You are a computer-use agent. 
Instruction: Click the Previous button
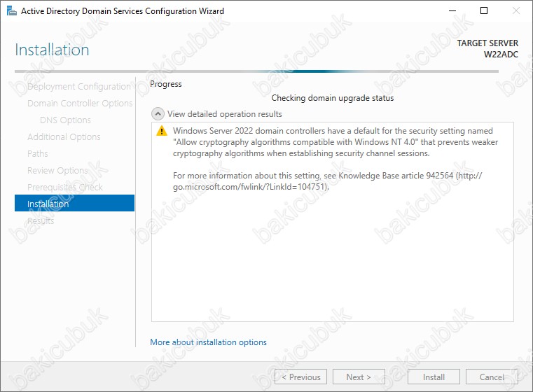pyautogui.click(x=301, y=377)
